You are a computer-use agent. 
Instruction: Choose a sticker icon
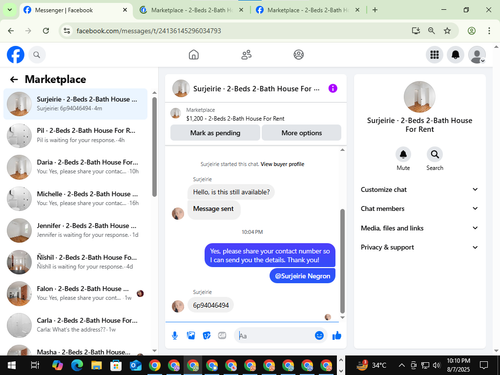pos(207,336)
